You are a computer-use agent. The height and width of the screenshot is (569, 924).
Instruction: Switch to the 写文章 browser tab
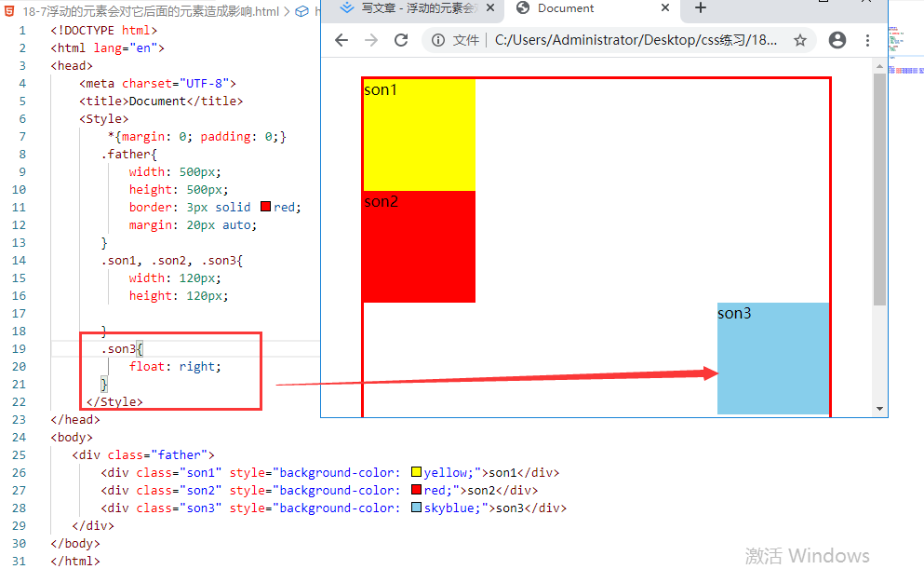coord(414,8)
